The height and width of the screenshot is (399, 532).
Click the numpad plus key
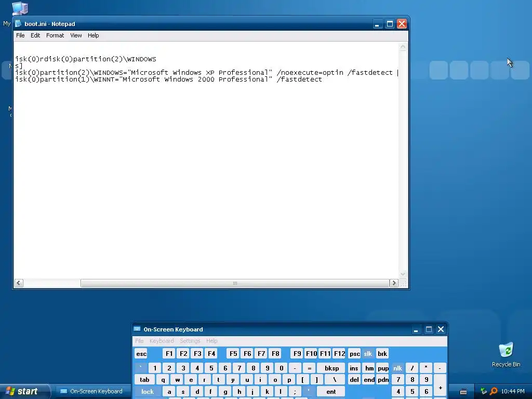(x=440, y=386)
